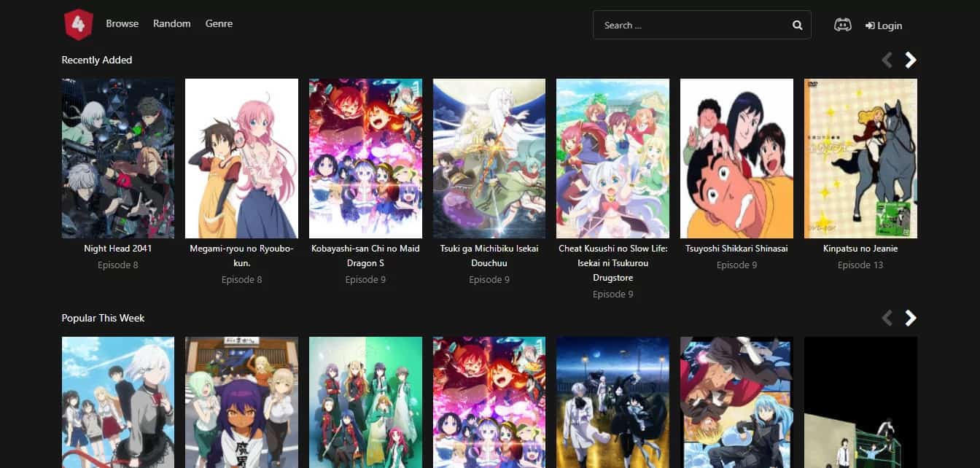Click the red 4anime logo icon
Viewport: 980px width, 468px height.
pyautogui.click(x=78, y=24)
